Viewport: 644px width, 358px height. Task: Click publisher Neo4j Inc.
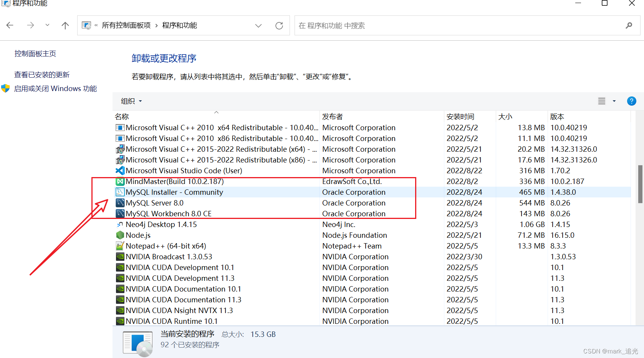[339, 224]
